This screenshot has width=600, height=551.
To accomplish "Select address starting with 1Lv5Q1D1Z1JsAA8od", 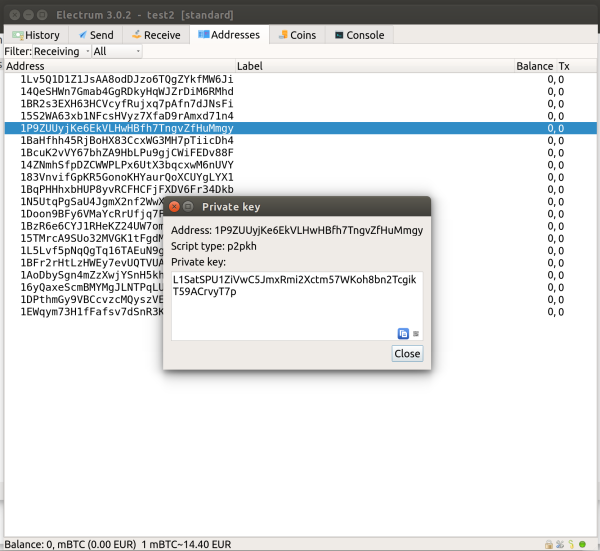I will pos(126,79).
